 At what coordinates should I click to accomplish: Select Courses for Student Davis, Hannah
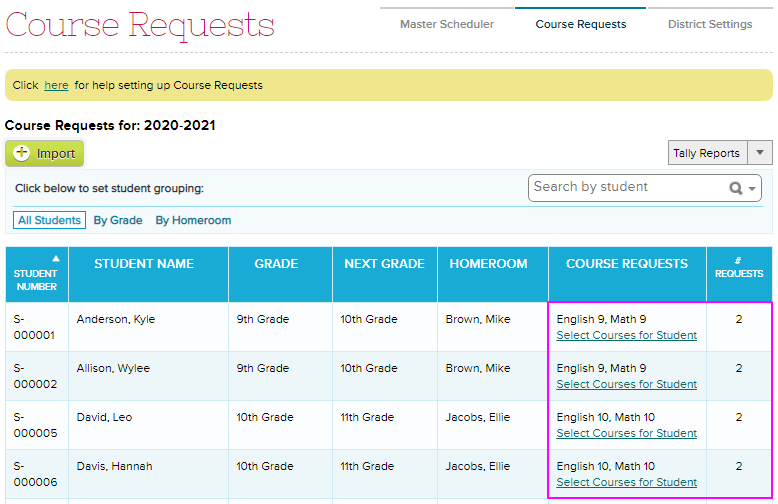pyautogui.click(x=626, y=482)
